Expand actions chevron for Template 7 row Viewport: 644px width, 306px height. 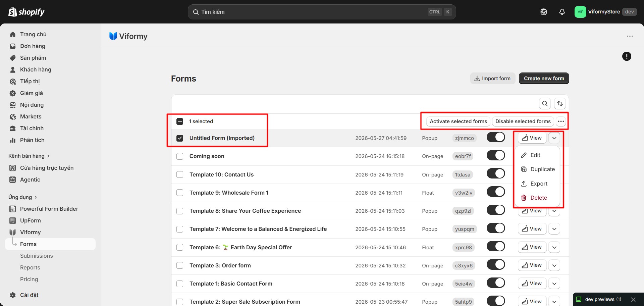point(554,229)
